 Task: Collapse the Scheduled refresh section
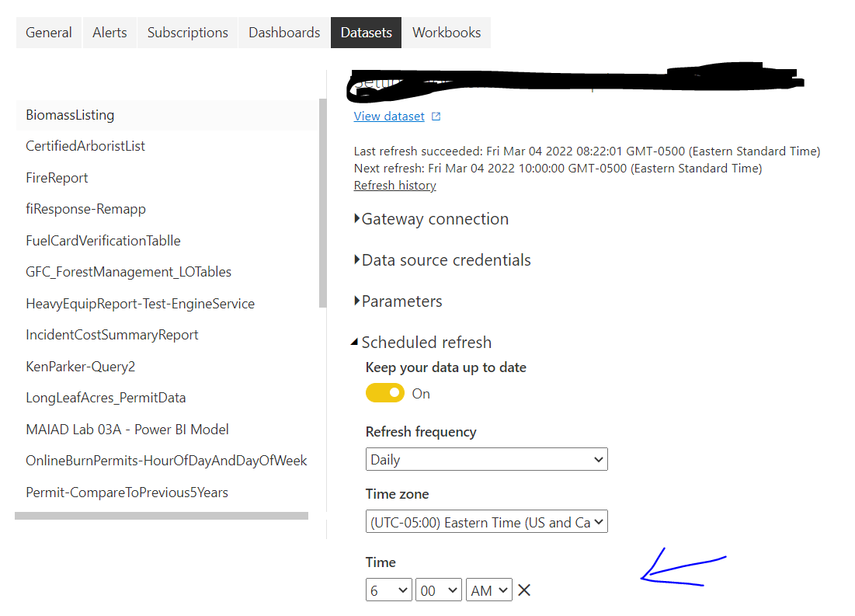coord(421,342)
